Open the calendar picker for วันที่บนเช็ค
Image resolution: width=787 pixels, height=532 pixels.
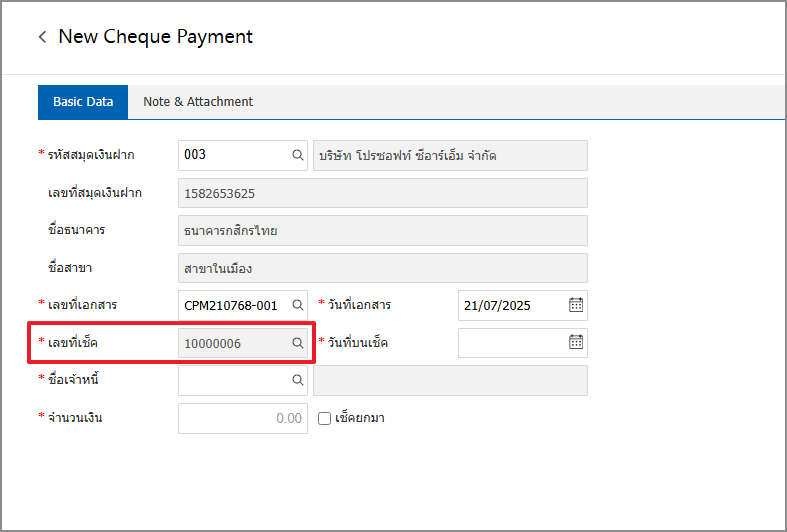point(576,342)
